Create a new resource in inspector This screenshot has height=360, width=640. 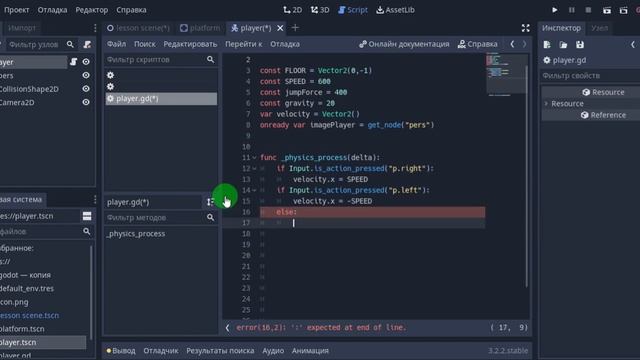coord(547,44)
